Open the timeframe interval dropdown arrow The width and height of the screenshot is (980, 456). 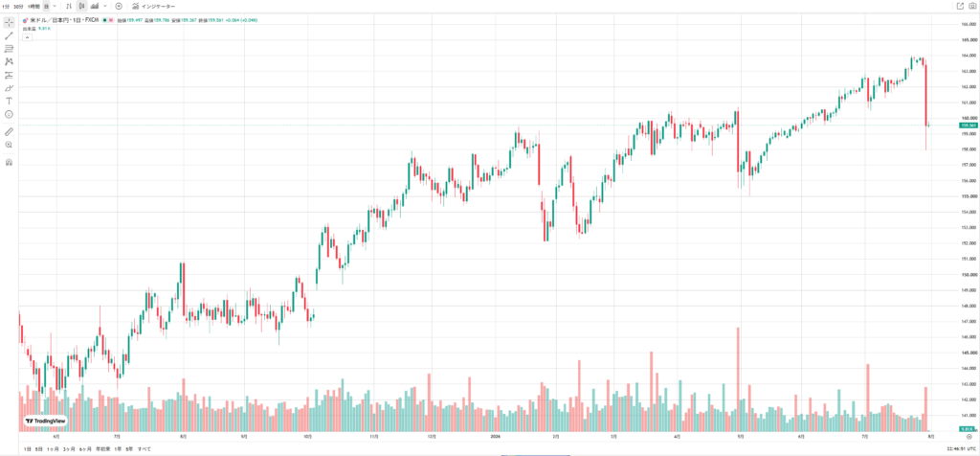pyautogui.click(x=55, y=6)
